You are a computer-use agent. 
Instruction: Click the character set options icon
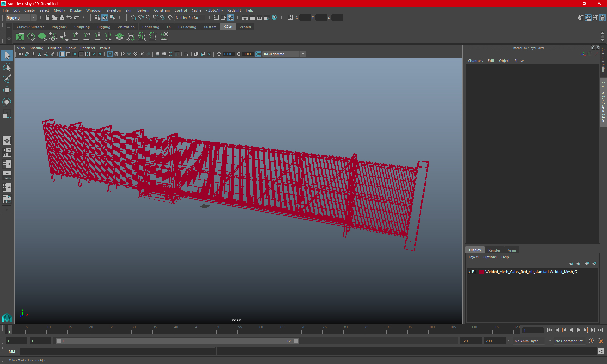pos(600,341)
